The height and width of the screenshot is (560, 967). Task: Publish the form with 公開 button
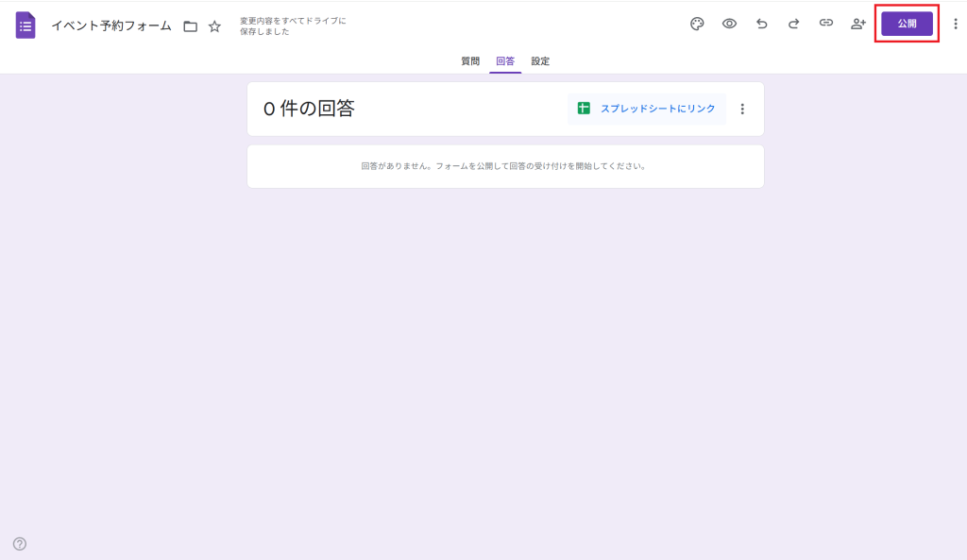[907, 24]
